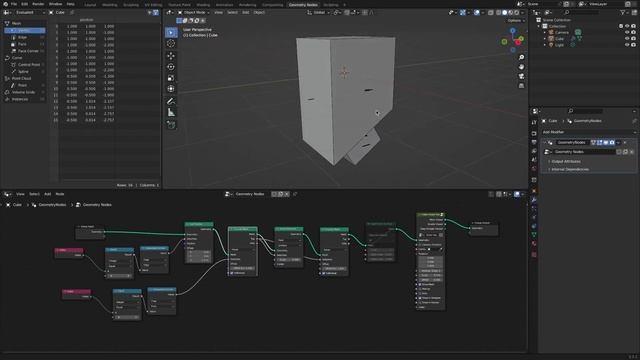Screen dimensions: 640x360
Task: Hide the Camera object in outliner
Action: click(627, 32)
